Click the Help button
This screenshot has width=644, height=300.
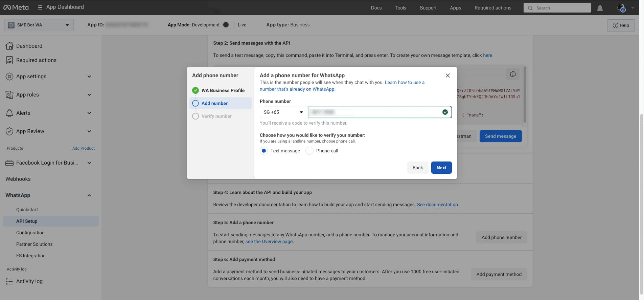coord(621,25)
